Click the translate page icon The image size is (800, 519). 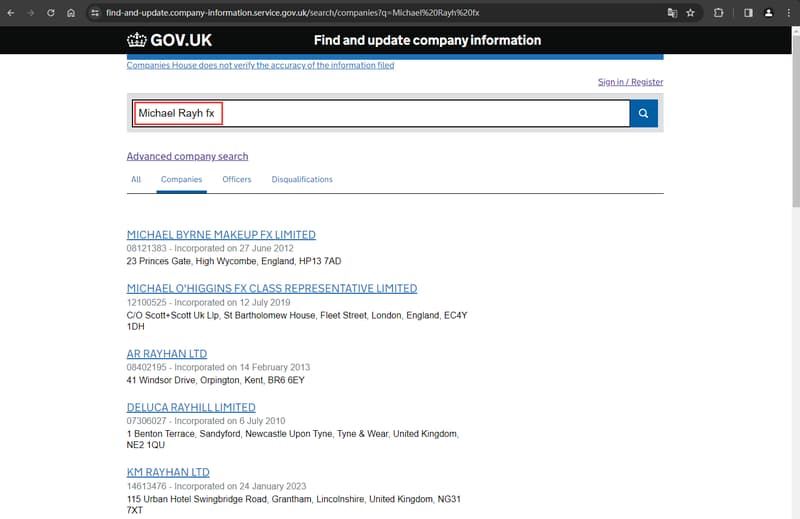point(672,13)
